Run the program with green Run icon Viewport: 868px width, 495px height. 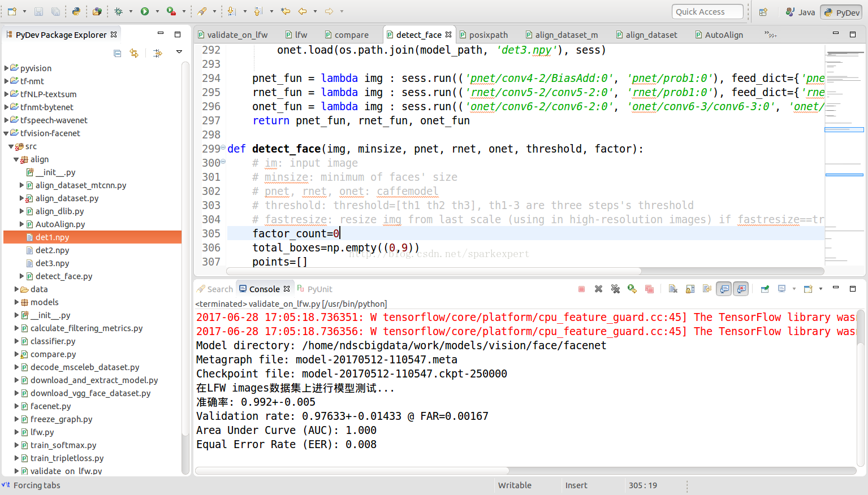[145, 11]
